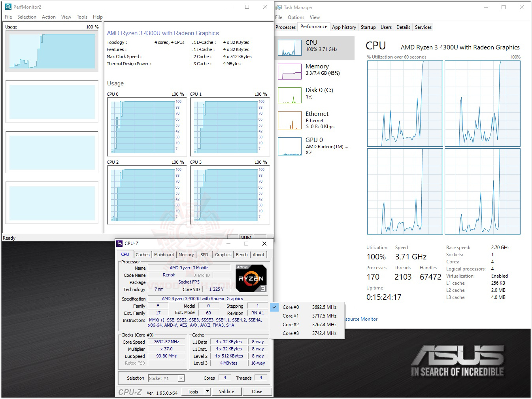Open Graphics tab in CPU-Z
Screen dimensions: 532x399
tap(223, 255)
